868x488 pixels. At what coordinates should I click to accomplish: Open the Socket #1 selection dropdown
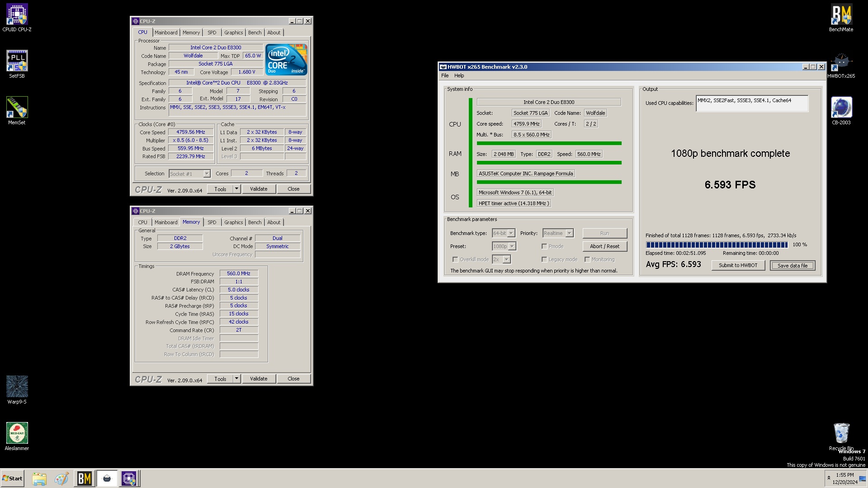(207, 174)
